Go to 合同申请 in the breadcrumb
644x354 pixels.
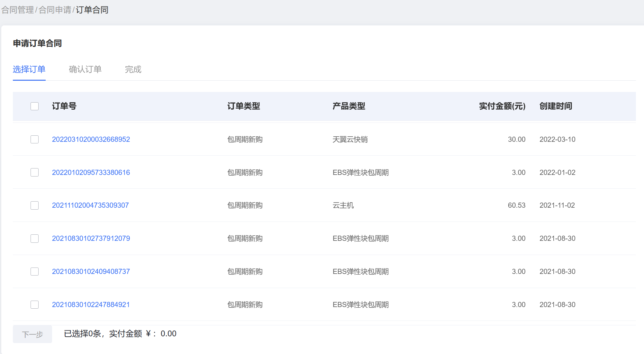click(55, 10)
